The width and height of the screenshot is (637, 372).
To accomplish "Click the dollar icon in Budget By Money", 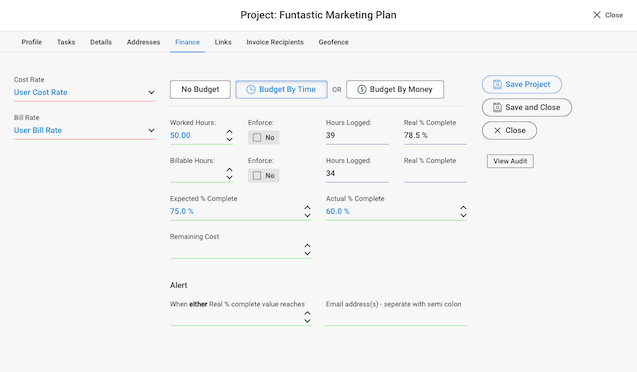I will click(x=362, y=89).
